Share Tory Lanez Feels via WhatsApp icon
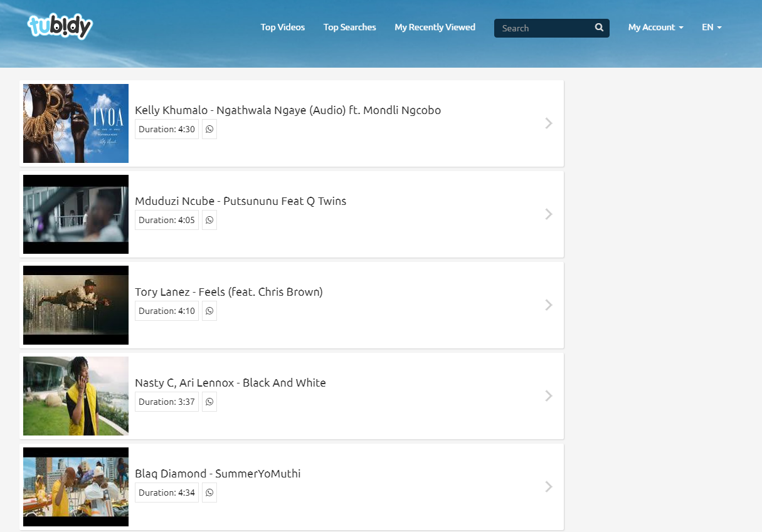Image resolution: width=762 pixels, height=532 pixels. [x=209, y=311]
